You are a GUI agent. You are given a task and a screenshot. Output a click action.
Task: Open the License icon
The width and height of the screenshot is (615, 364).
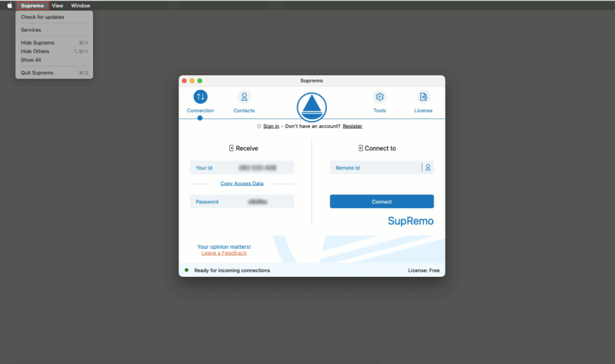(x=423, y=97)
